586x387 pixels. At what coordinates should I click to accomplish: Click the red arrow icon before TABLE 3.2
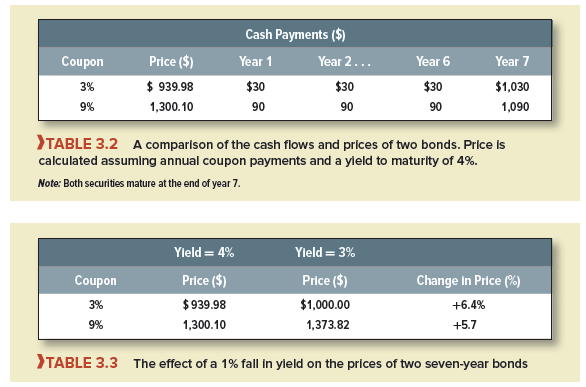[x=41, y=143]
